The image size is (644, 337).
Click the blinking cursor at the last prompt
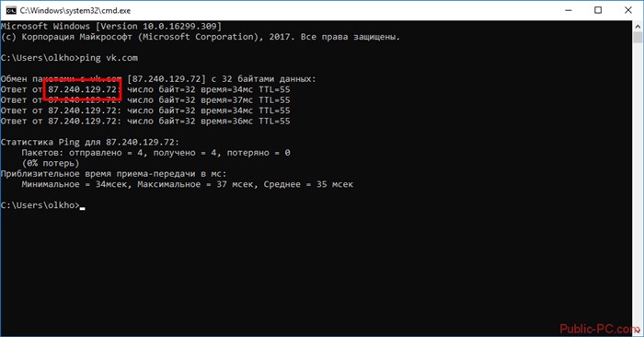point(82,208)
